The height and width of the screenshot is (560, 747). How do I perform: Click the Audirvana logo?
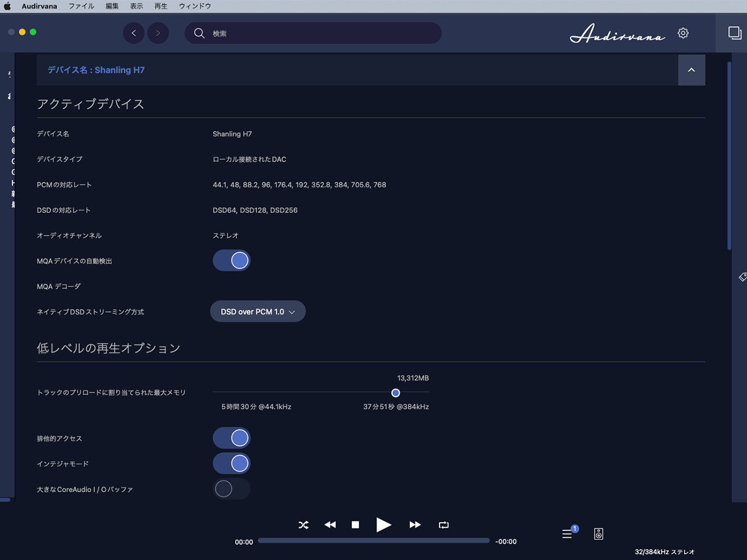point(617,33)
